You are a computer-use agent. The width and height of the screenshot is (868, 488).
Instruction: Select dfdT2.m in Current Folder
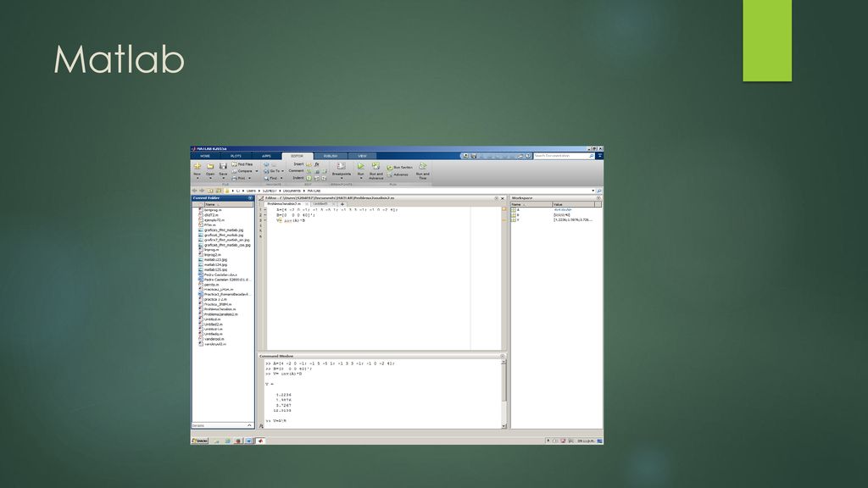tap(211, 215)
